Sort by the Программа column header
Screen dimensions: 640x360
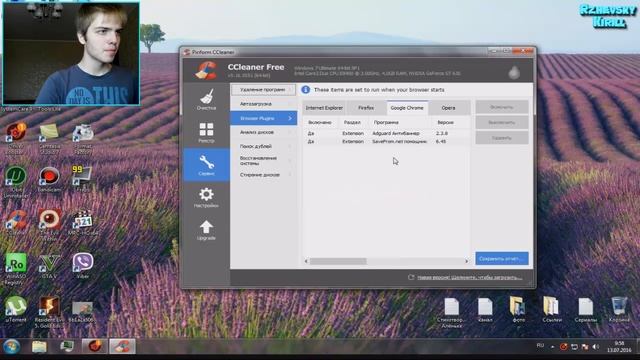click(399, 122)
